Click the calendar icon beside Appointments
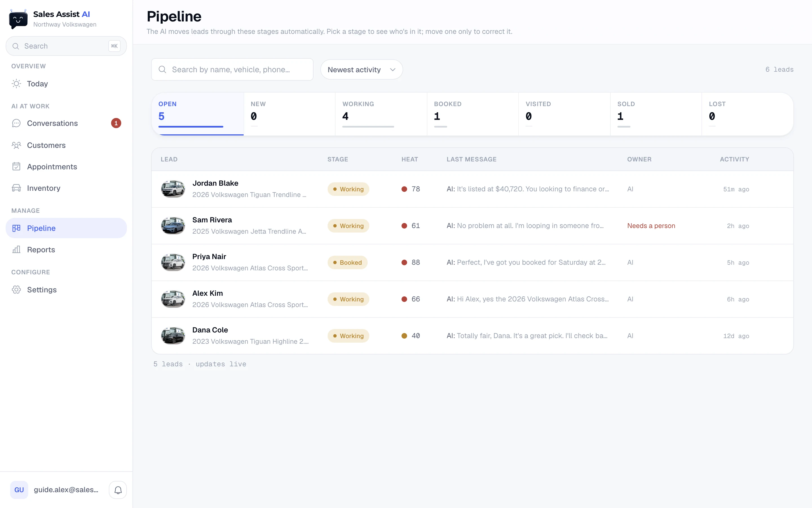 16,167
